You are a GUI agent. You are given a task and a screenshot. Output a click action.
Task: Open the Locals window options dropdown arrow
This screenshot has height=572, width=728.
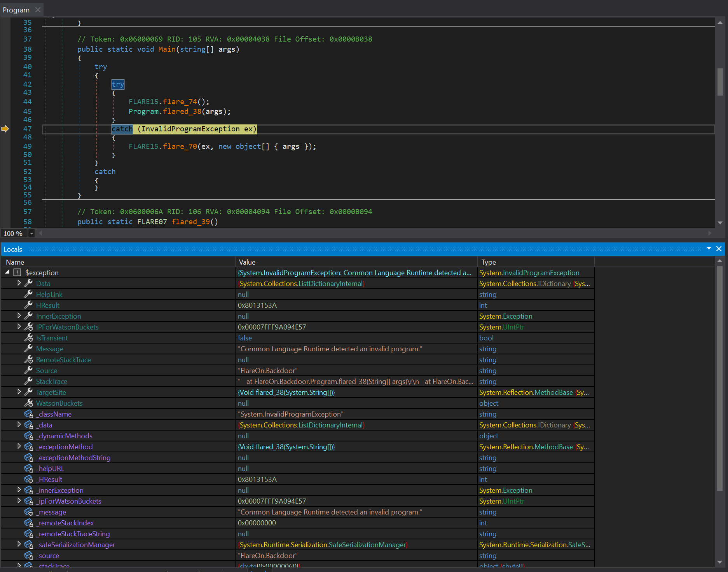pos(709,249)
